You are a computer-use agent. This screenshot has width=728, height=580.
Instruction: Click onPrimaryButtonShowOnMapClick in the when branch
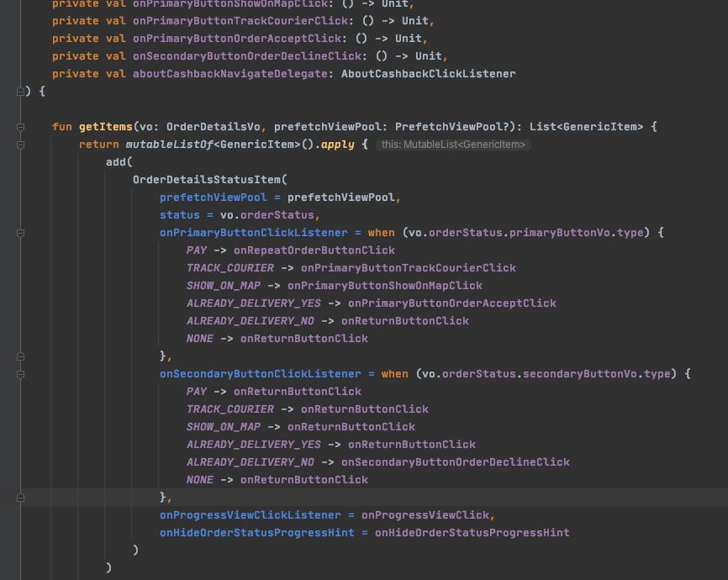pyautogui.click(x=385, y=286)
